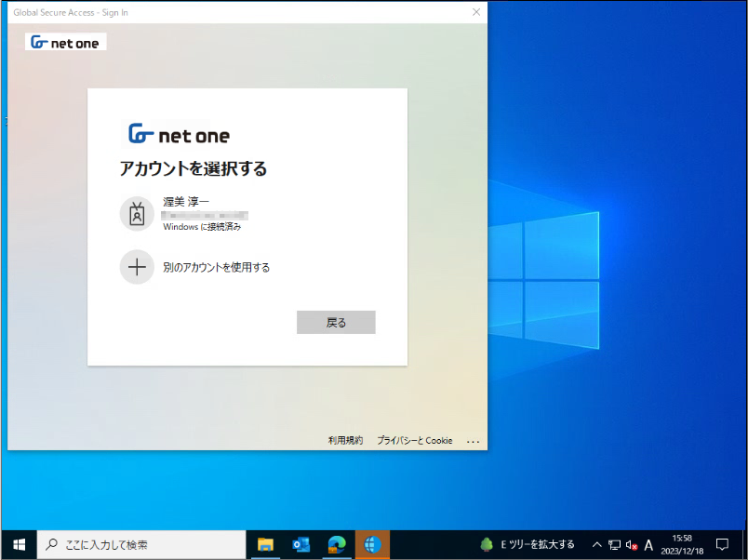Viewport: 748px width, 560px height.
Task: Click the ここに入力して検索 taskbar search box
Action: coord(141,544)
